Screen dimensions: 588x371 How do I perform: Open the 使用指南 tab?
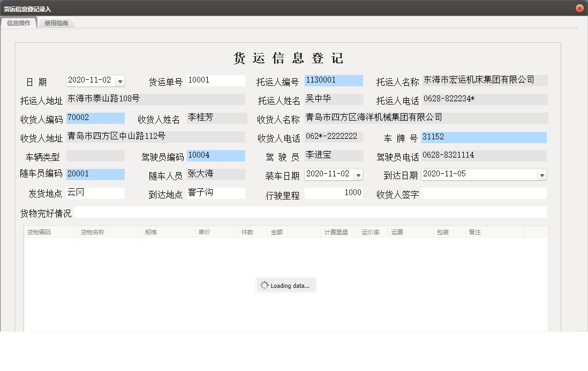pyautogui.click(x=56, y=23)
